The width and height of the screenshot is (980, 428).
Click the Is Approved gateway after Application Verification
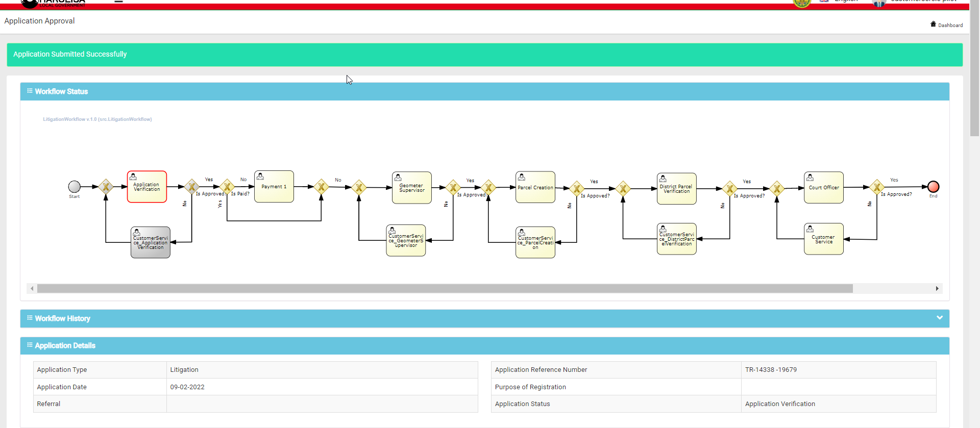[192, 187]
